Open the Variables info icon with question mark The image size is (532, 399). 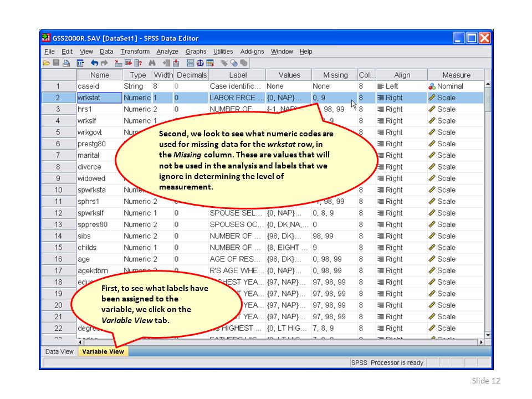point(138,63)
